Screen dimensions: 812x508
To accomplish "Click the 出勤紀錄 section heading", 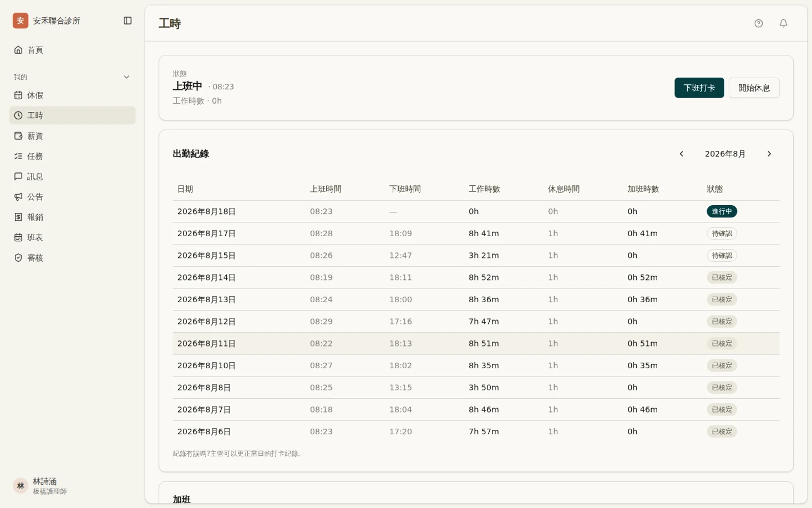I will [191, 154].
